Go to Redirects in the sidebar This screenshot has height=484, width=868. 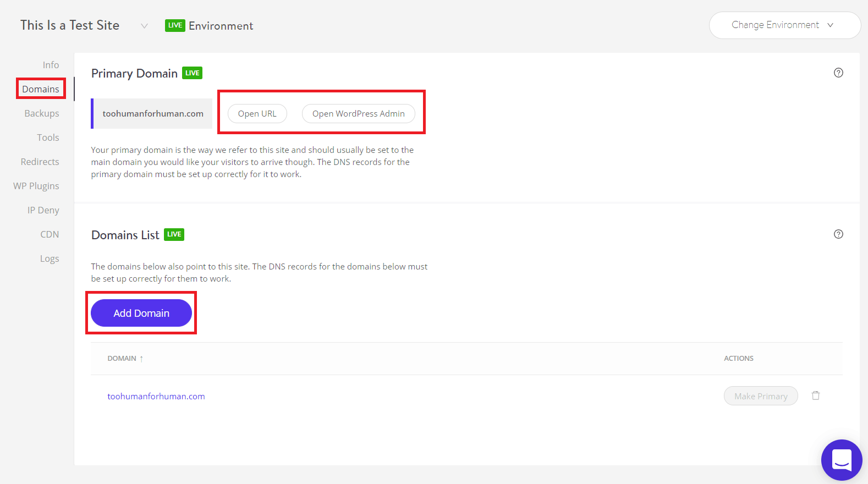coord(40,162)
